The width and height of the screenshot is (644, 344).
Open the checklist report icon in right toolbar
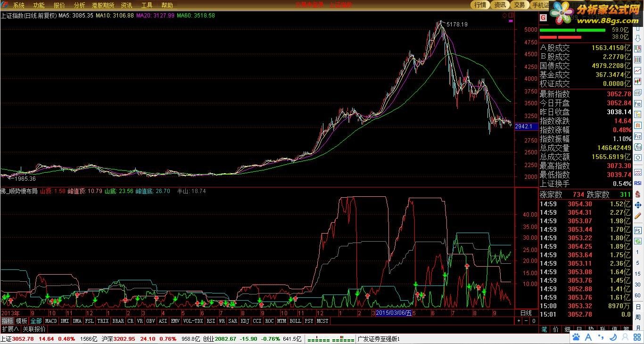(x=638, y=49)
